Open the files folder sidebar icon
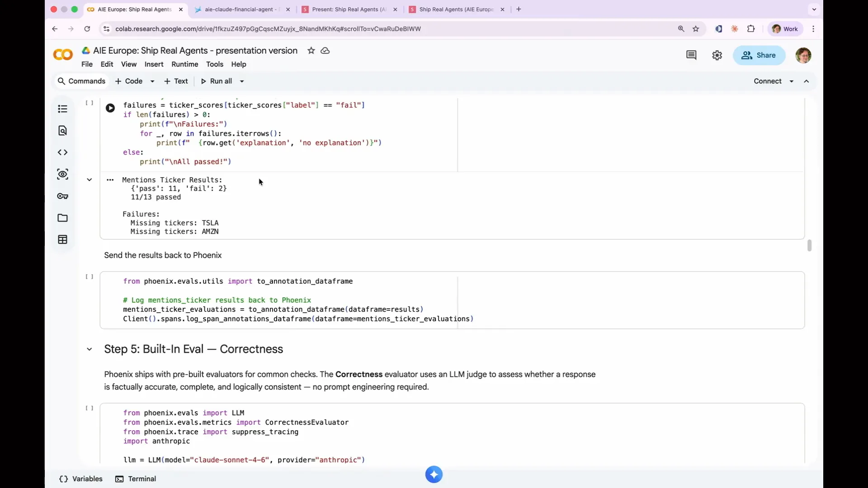This screenshot has height=488, width=868. (62, 218)
